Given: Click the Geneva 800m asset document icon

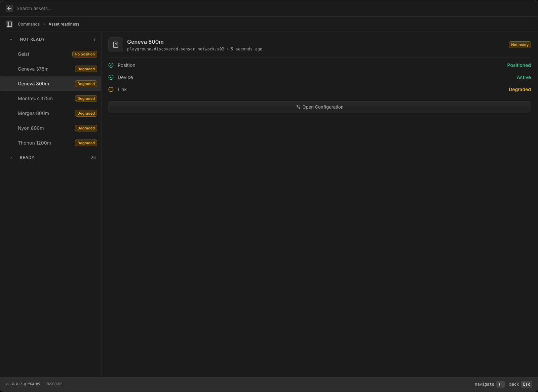Looking at the screenshot, I should 116,45.
